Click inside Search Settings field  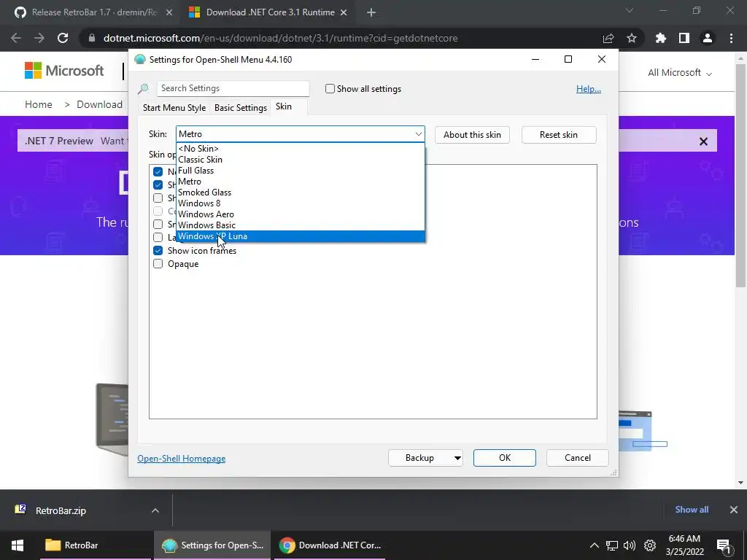[x=233, y=88]
